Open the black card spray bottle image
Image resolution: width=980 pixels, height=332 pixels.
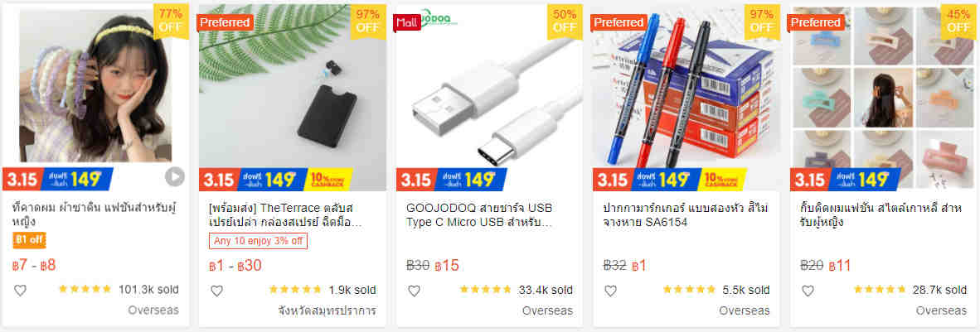pyautogui.click(x=293, y=98)
